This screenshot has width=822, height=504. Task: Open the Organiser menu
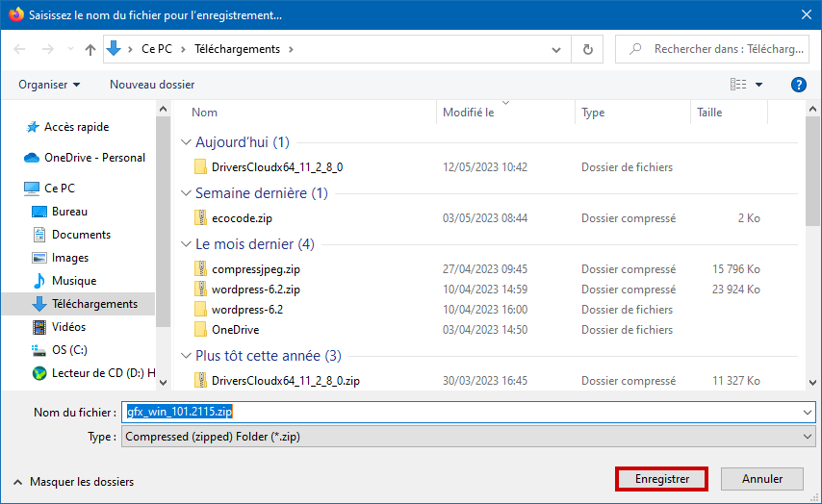coord(49,85)
